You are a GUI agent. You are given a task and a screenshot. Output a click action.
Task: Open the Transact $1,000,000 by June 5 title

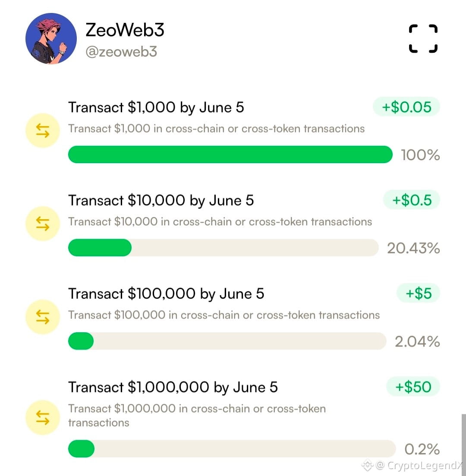pyautogui.click(x=173, y=388)
